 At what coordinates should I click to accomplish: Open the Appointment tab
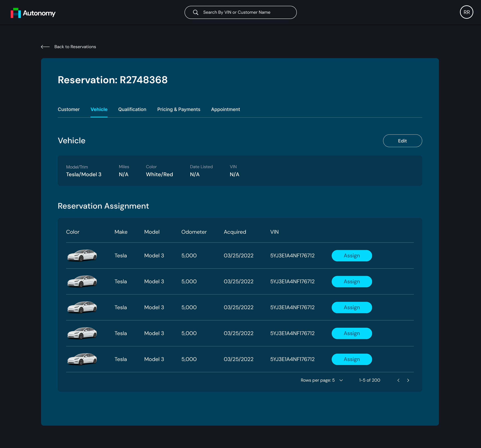click(x=225, y=109)
